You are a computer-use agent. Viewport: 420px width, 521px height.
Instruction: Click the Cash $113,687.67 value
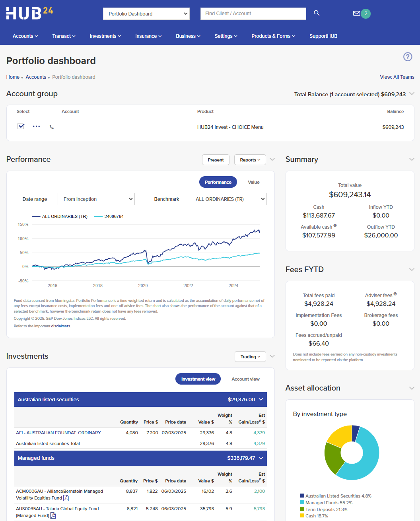point(319,215)
